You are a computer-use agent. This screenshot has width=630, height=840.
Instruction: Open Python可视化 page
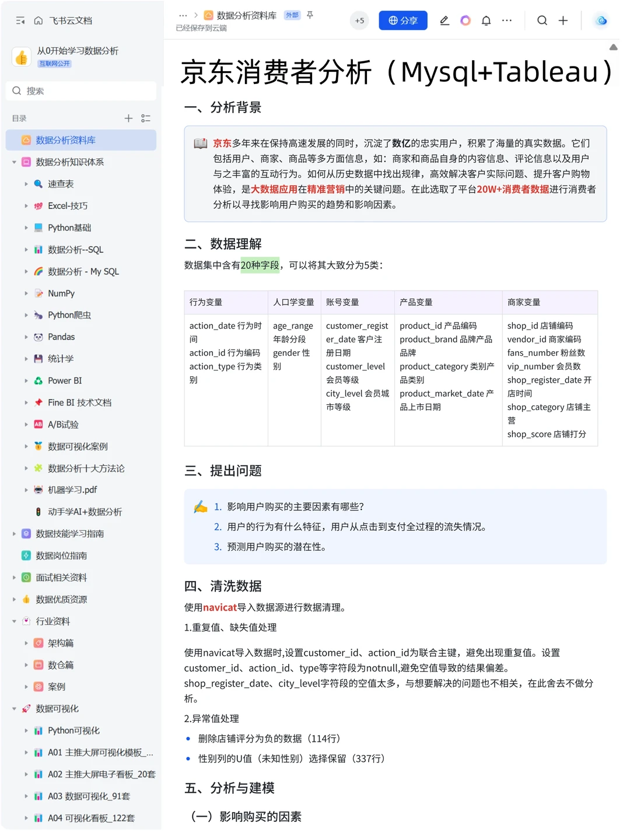pos(73,731)
